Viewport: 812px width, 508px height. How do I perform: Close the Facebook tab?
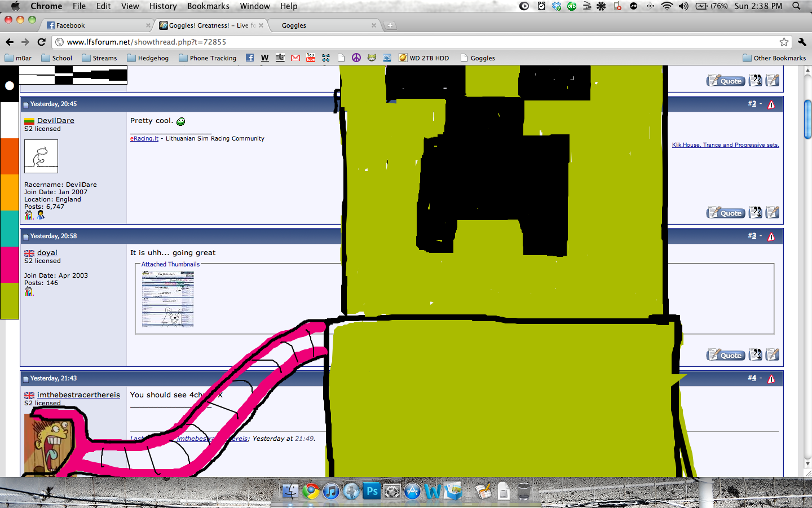pyautogui.click(x=148, y=25)
